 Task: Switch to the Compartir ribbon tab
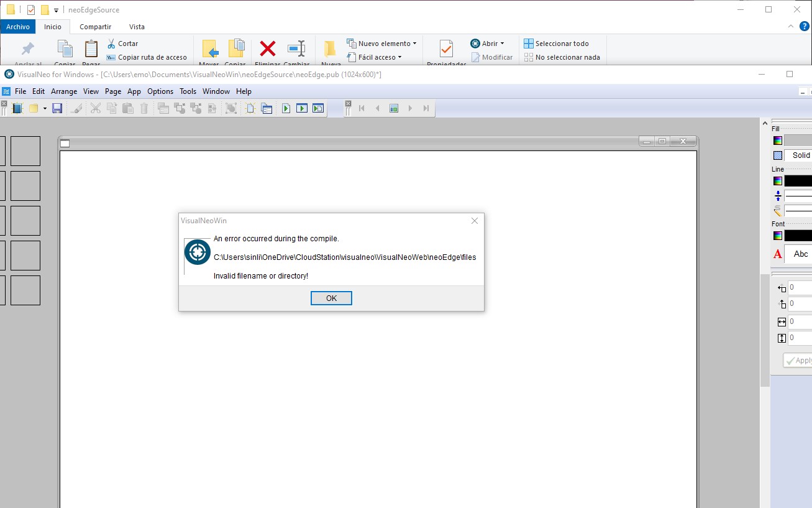click(96, 27)
